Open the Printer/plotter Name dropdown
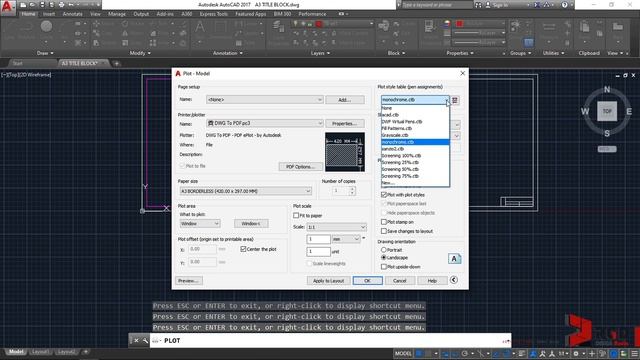 (264, 123)
